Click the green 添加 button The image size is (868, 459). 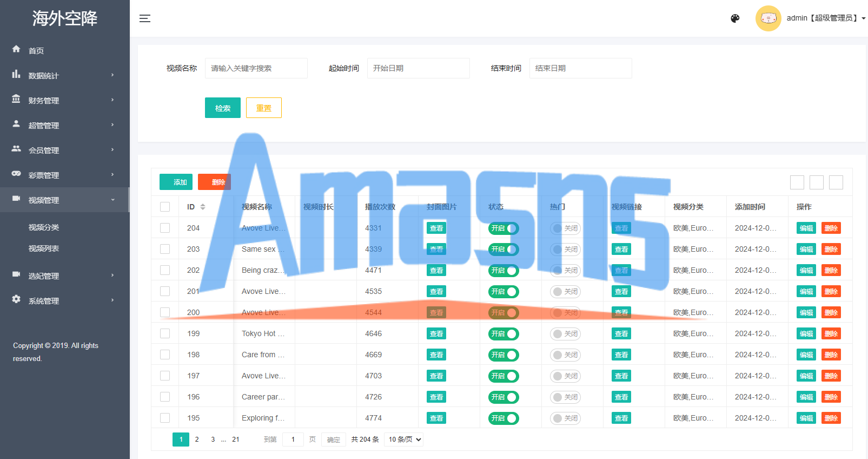176,182
